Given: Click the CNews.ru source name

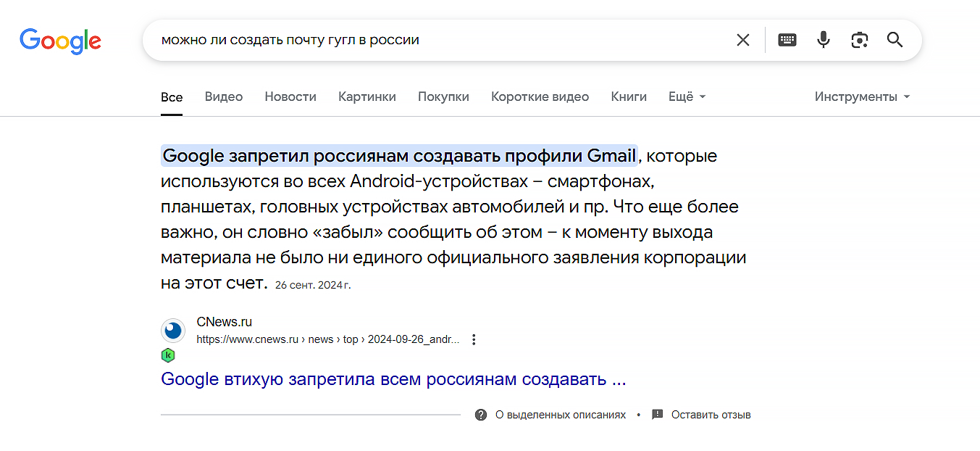Looking at the screenshot, I should pyautogui.click(x=225, y=322).
